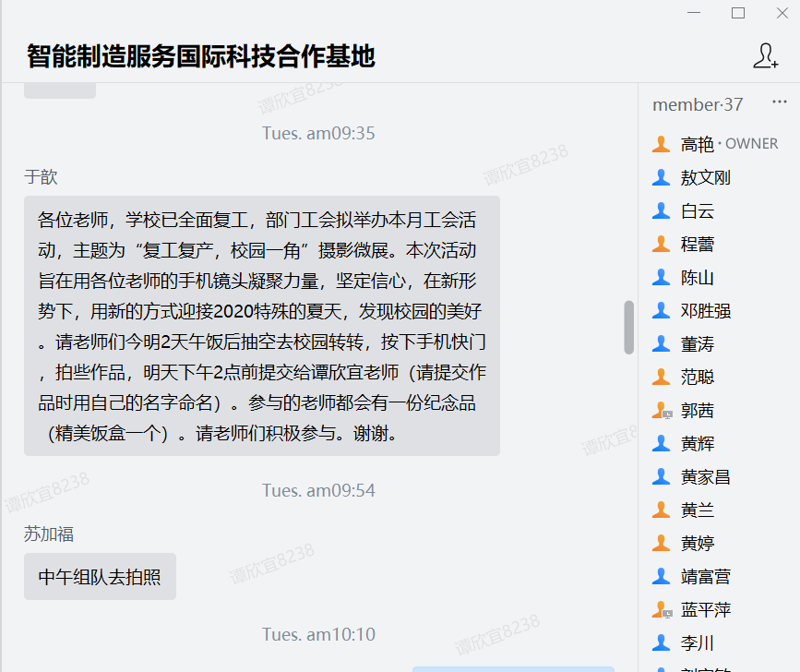Click 郭茜's avatar icon with device badge

(x=662, y=411)
